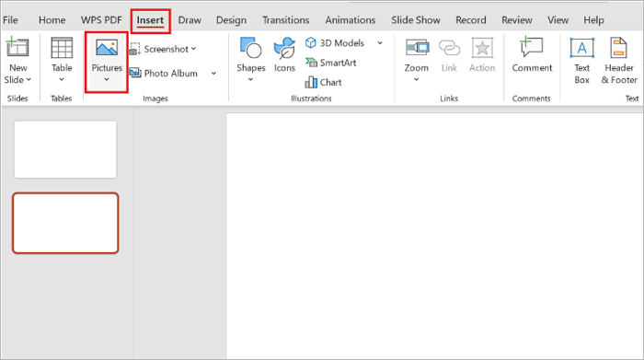Expand the Table dropdown chevron
Image resolution: width=644 pixels, height=360 pixels.
pos(62,80)
